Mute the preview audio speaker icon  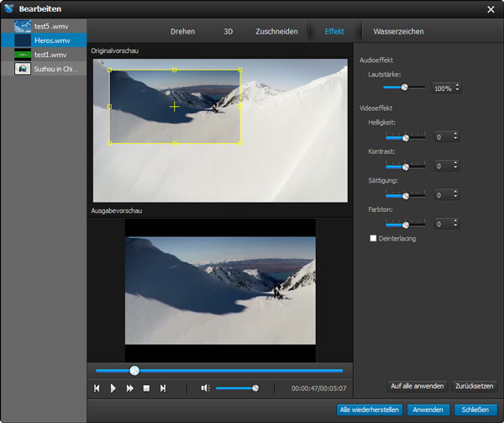click(205, 388)
